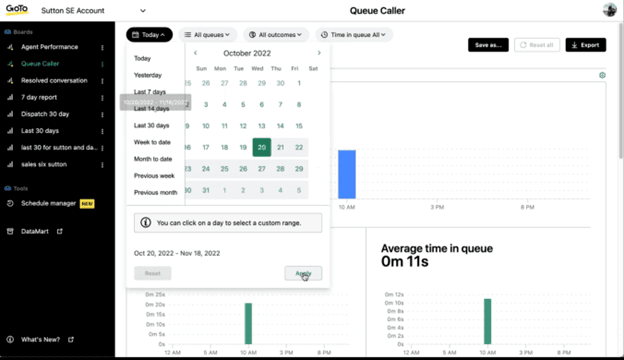The height and width of the screenshot is (360, 624).
Task: Open Queue Caller more options menu
Action: [x=102, y=64]
